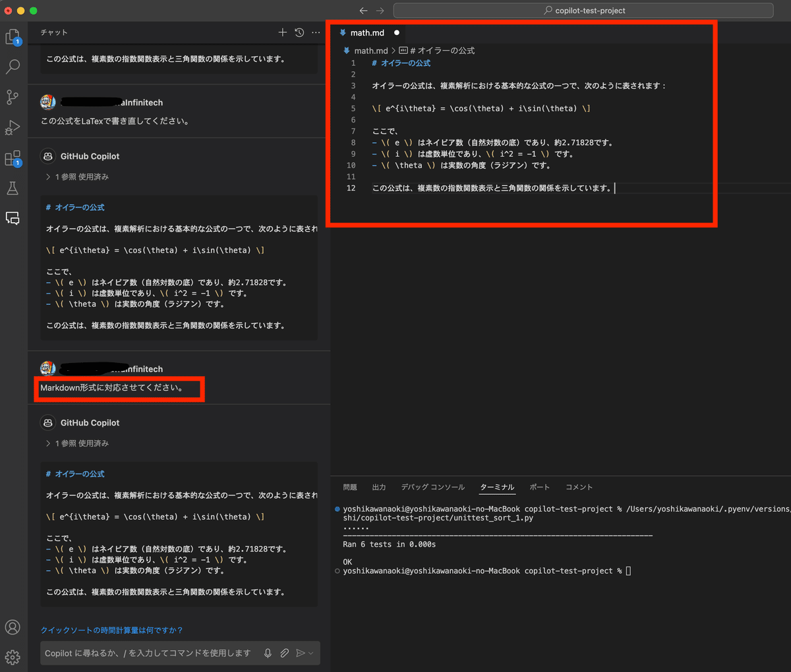This screenshot has height=672, width=791.
Task: Open chat panel more actions ellipsis
Action: tap(316, 32)
